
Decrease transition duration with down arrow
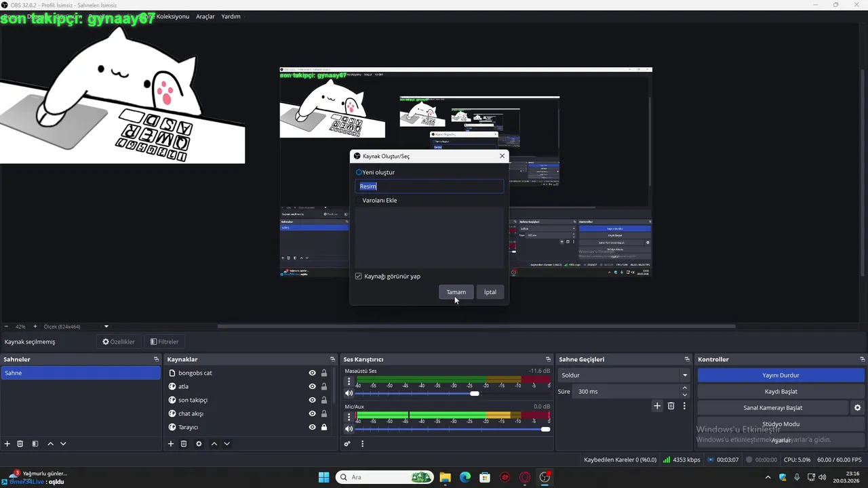click(684, 395)
